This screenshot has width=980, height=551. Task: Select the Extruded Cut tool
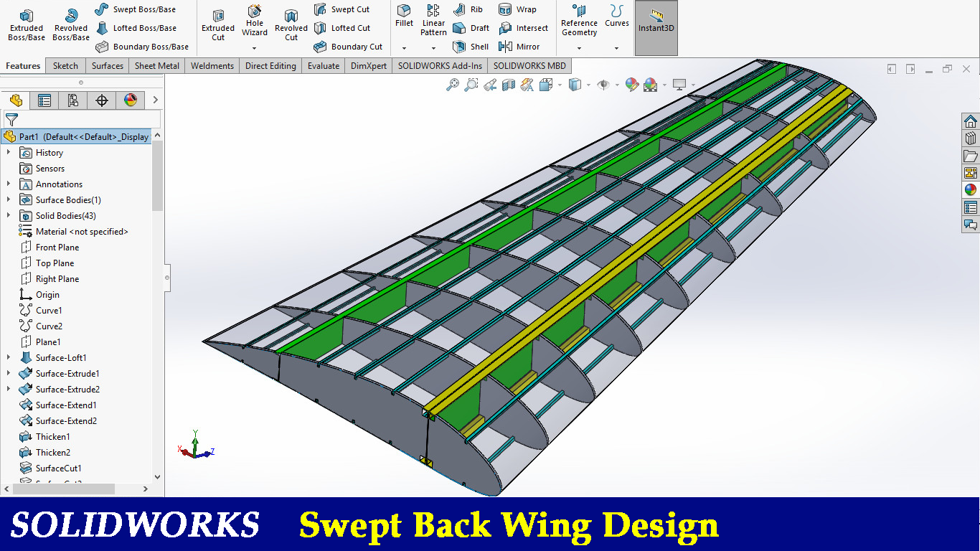(x=218, y=24)
